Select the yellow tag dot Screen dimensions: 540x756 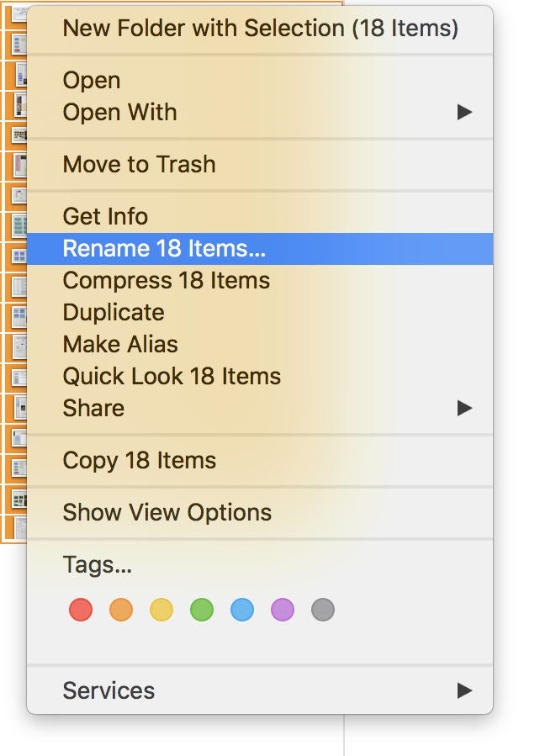click(x=161, y=610)
